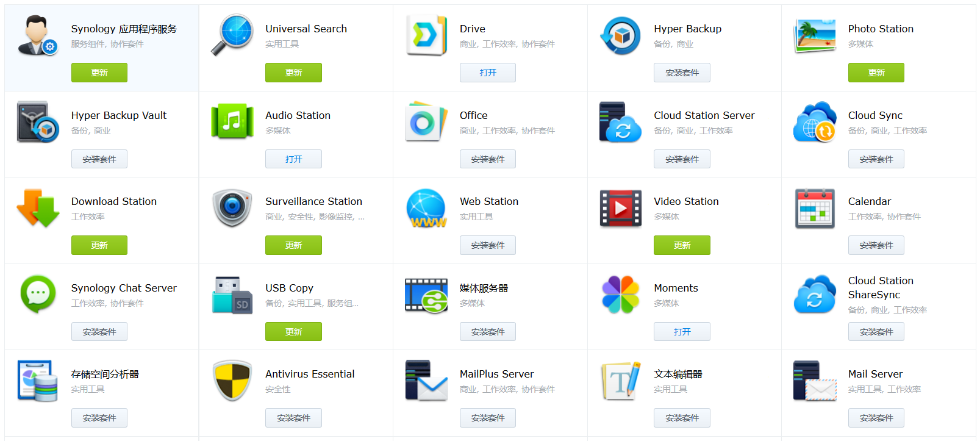Install MailPlus Server via 安装套件
Image resolution: width=980 pixels, height=441 pixels.
click(x=488, y=418)
